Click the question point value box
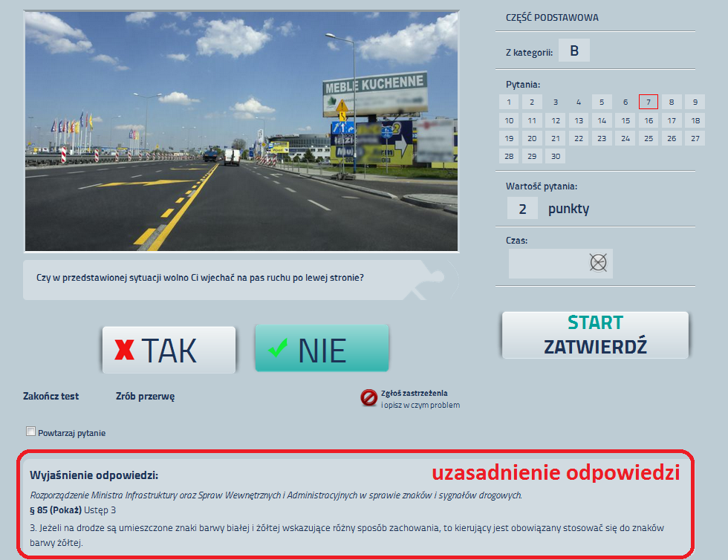The height and width of the screenshot is (560, 728). (522, 209)
